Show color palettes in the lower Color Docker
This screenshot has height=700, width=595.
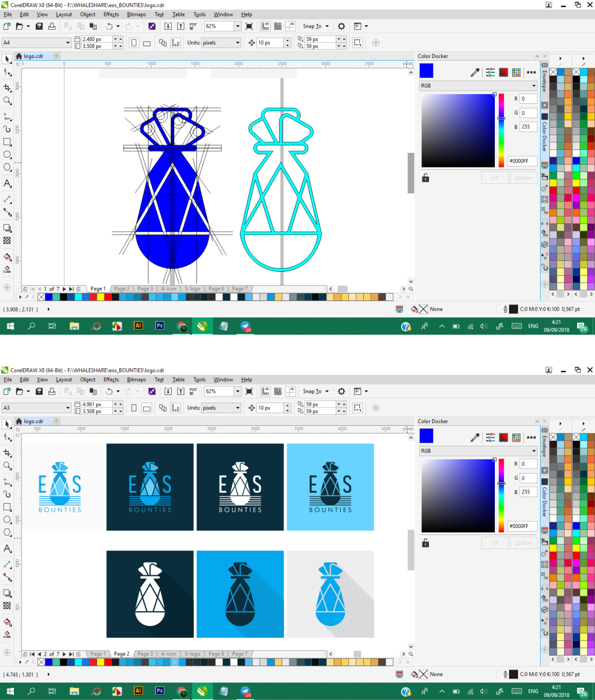[x=516, y=438]
